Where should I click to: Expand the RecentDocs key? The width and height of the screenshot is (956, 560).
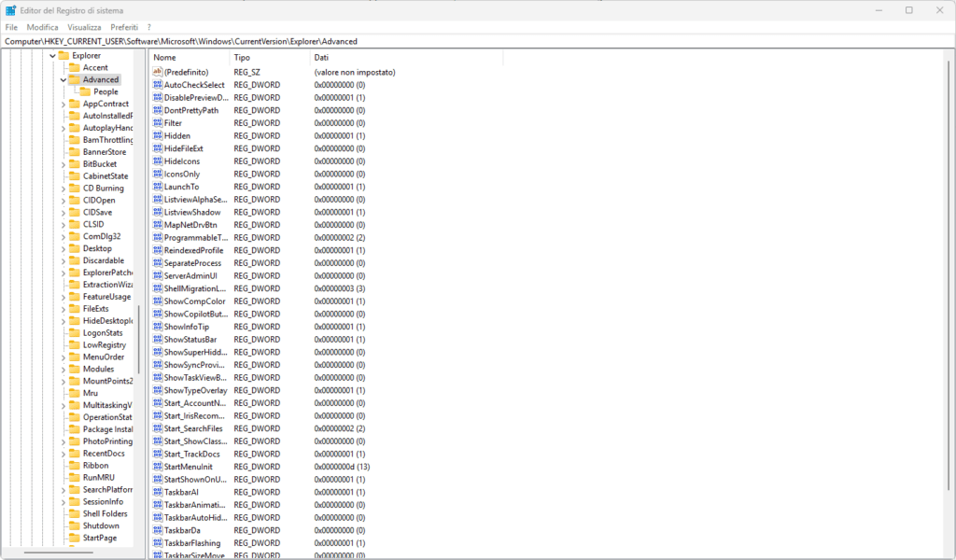tap(63, 454)
